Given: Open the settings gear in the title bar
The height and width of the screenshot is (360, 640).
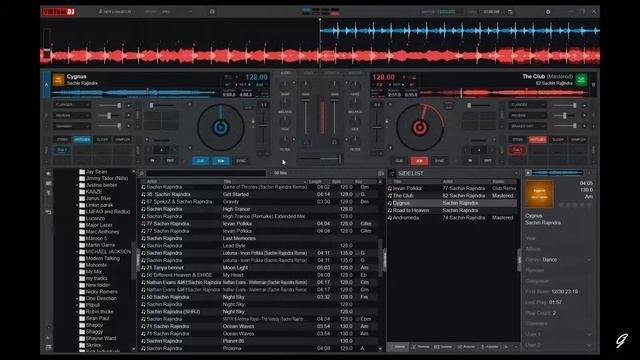Looking at the screenshot, I should pos(548,12).
